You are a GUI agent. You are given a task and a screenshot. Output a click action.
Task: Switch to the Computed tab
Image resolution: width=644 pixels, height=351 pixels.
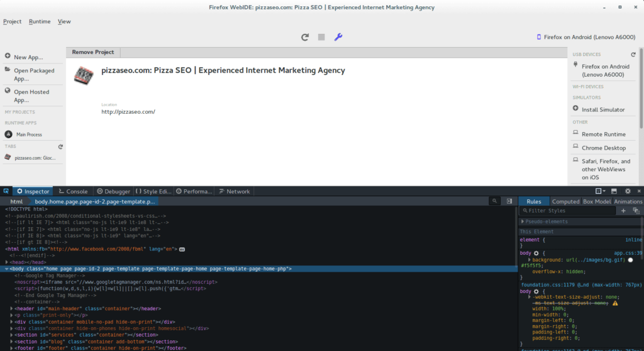pos(565,201)
